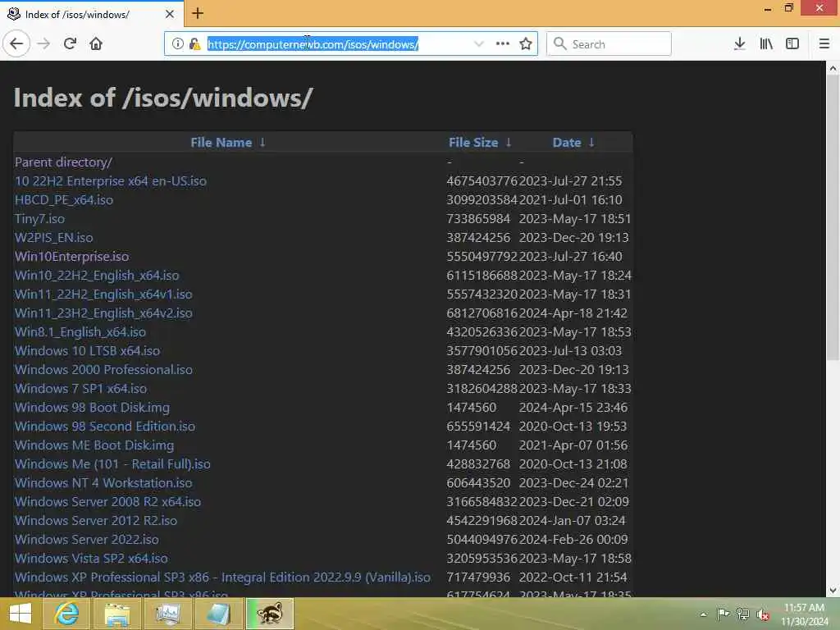Image resolution: width=840 pixels, height=630 pixels.
Task: Download Windows Server 2008 R2 x64.iso
Action: point(107,502)
